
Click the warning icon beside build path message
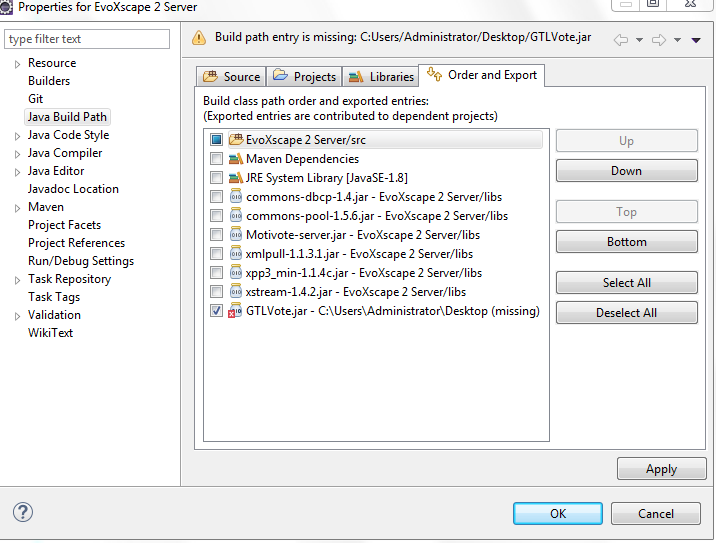point(199,37)
